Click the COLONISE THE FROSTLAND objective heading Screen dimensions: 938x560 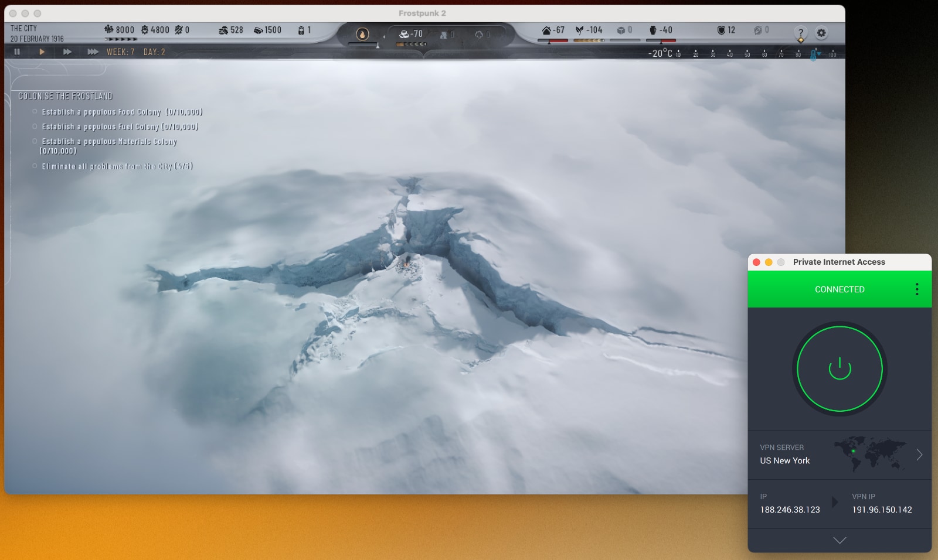point(65,96)
